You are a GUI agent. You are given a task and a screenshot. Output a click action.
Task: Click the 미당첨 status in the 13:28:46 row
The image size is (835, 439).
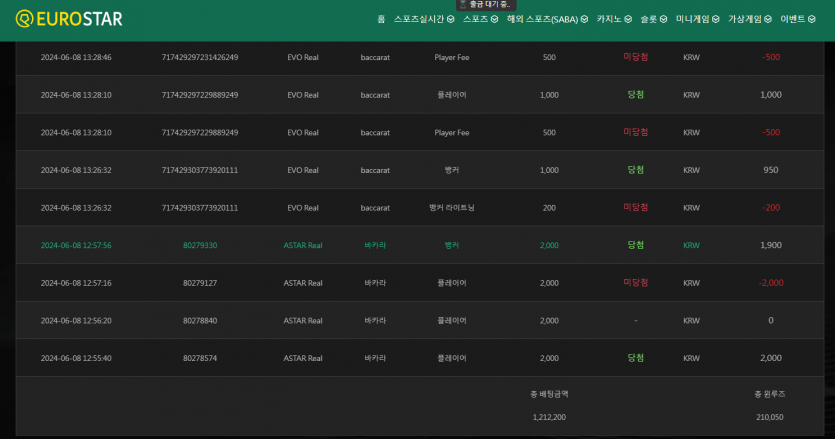click(x=635, y=57)
